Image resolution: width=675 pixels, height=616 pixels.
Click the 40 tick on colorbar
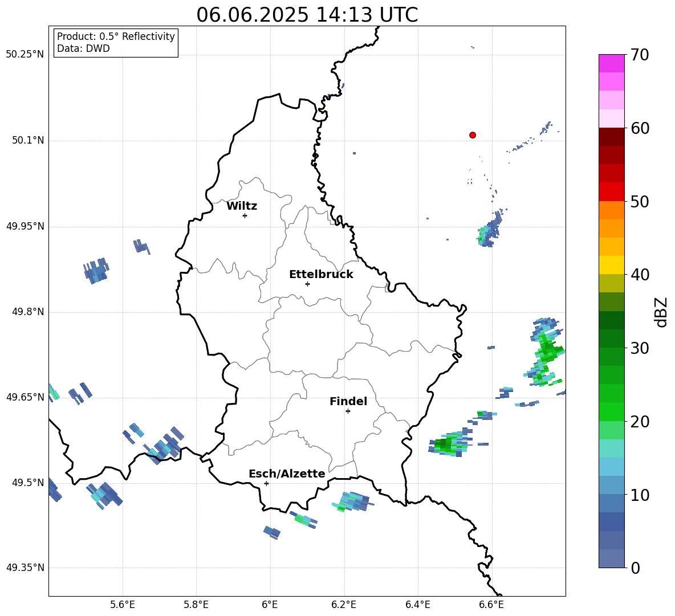[x=640, y=275]
